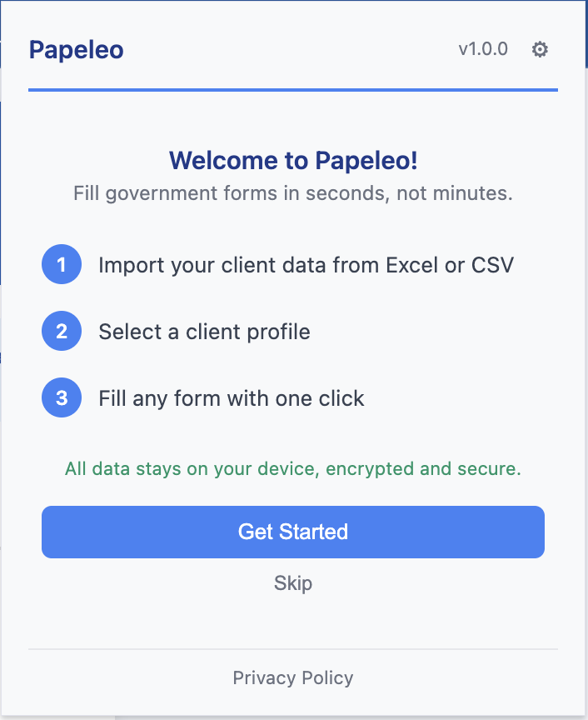Click the numbered badge for step 1

pos(61,264)
